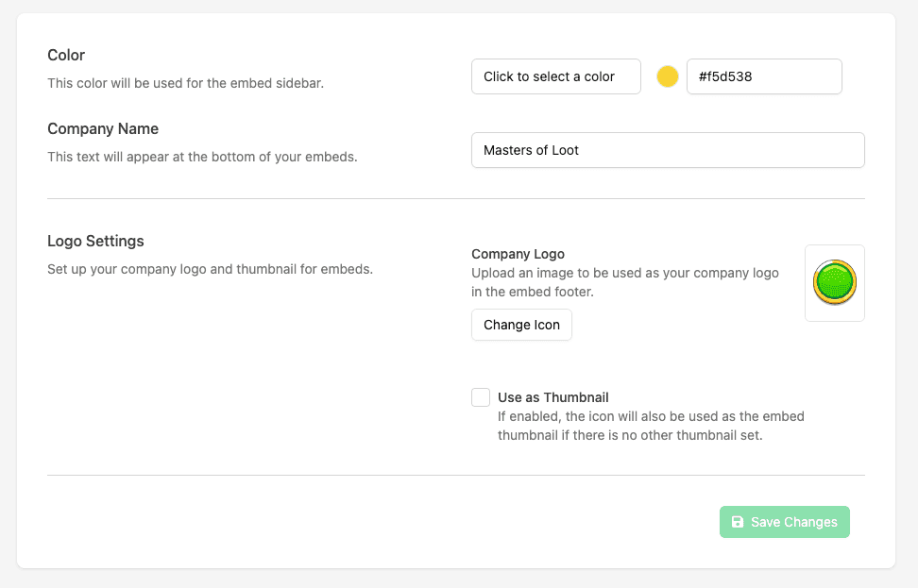The height and width of the screenshot is (588, 918).
Task: Click the yellow color swatch circle
Action: 668,76
